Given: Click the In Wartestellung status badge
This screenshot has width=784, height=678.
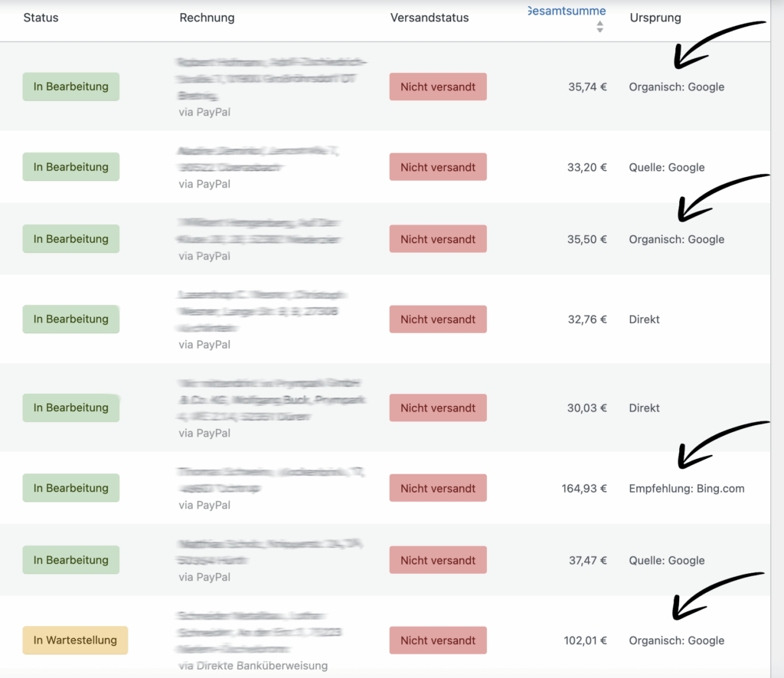Looking at the screenshot, I should pos(75,640).
